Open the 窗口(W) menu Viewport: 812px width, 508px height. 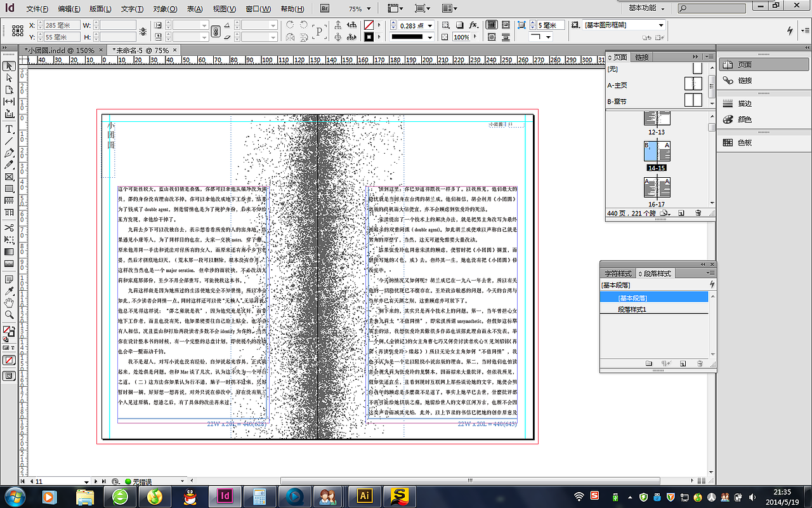click(x=258, y=9)
